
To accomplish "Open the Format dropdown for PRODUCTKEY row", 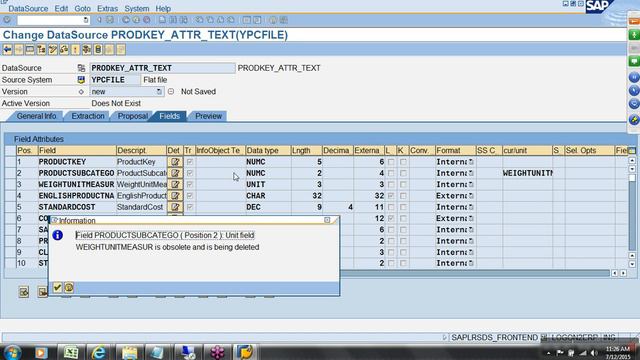I will tap(471, 162).
